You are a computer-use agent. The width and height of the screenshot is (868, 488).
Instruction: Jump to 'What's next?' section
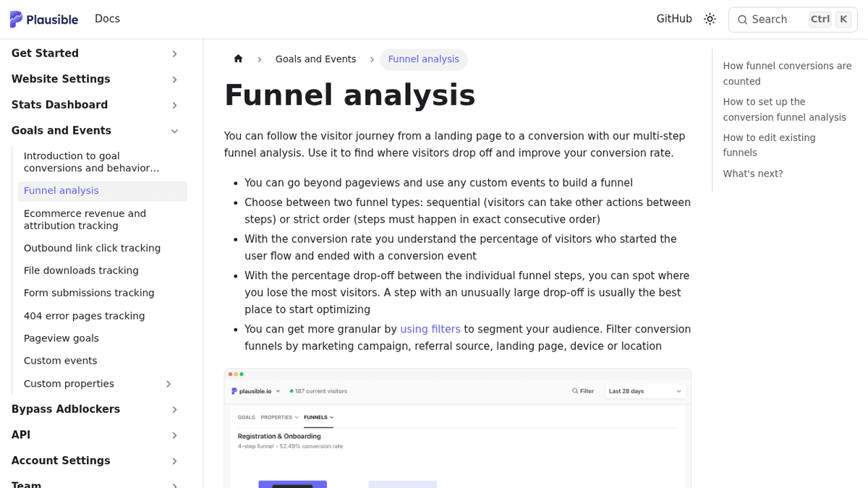[752, 174]
